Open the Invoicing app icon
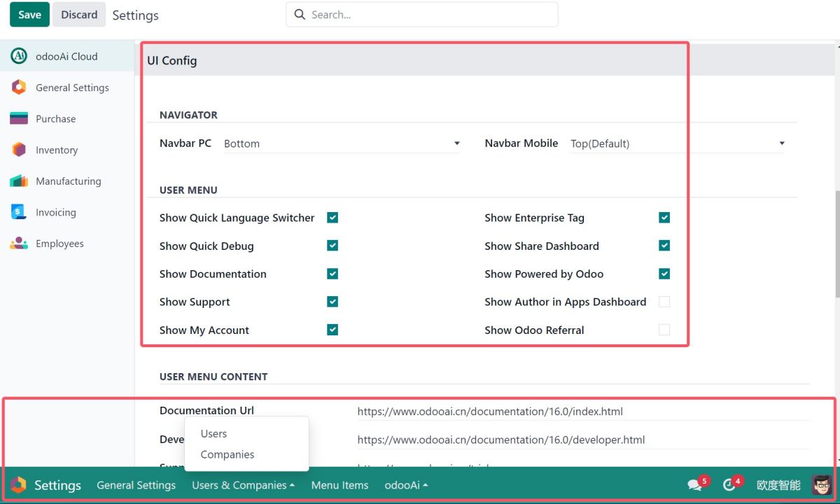This screenshot has height=504, width=840. coord(19,212)
